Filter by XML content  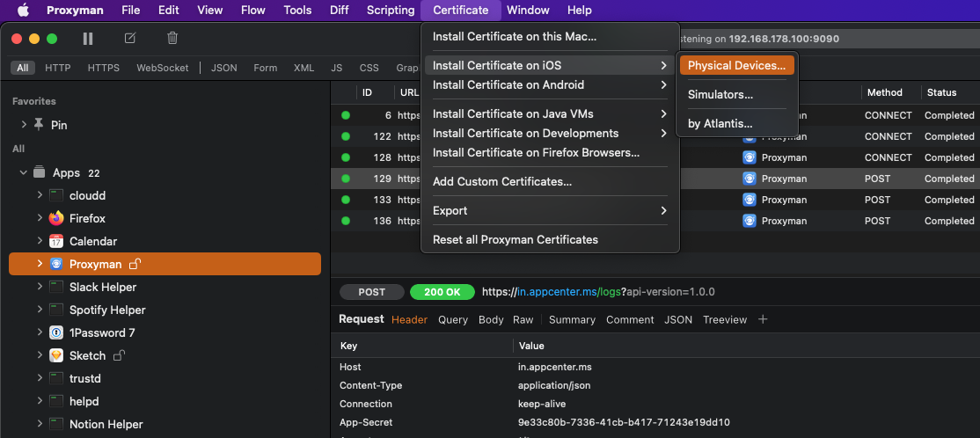(x=304, y=68)
